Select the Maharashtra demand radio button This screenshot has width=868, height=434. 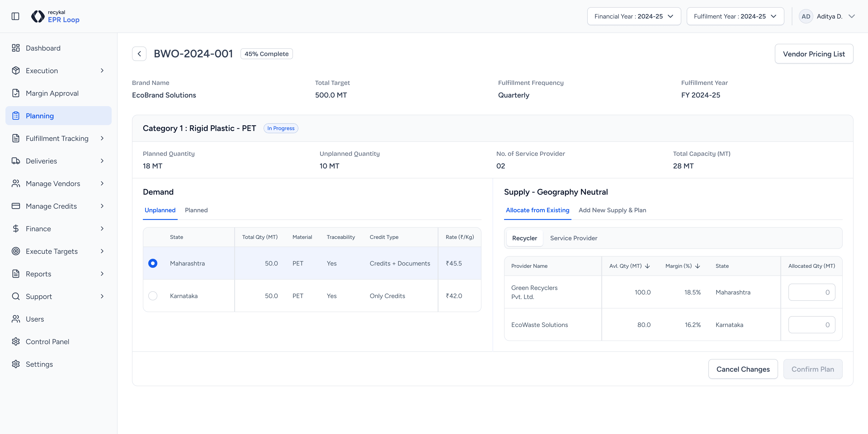[x=153, y=263]
